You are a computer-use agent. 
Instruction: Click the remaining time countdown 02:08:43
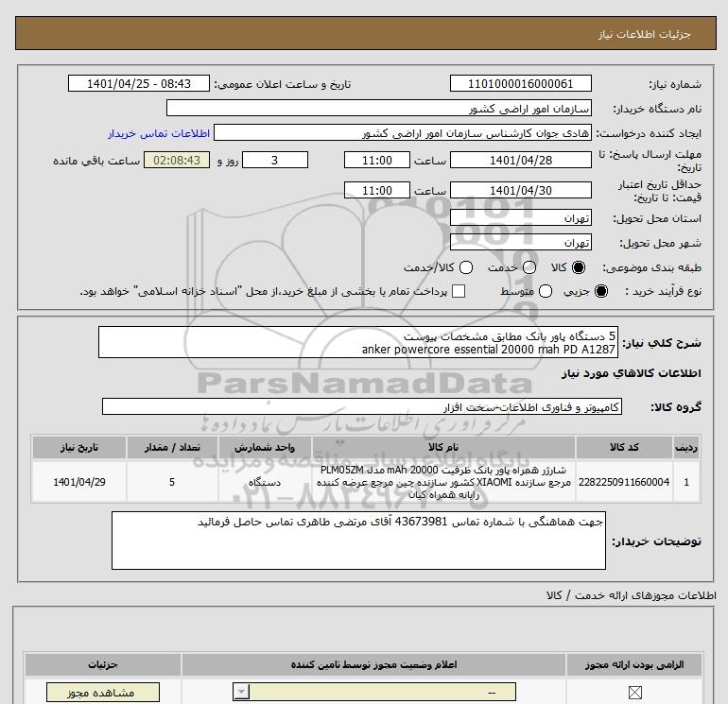(177, 160)
